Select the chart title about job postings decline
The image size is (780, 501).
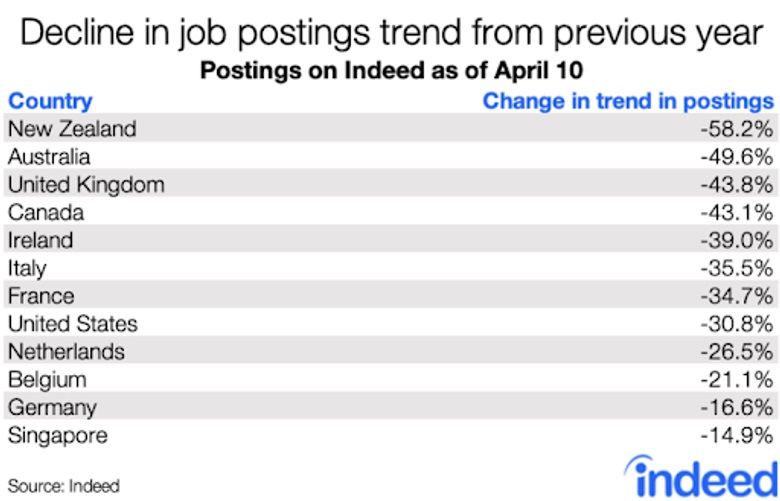[x=391, y=34]
